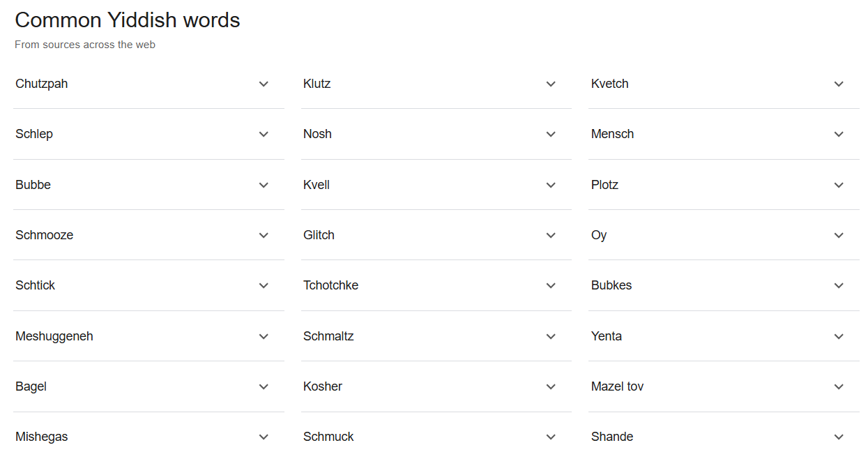This screenshot has width=868, height=459.
Task: Click the chevron next to Nosh
Action: point(551,134)
